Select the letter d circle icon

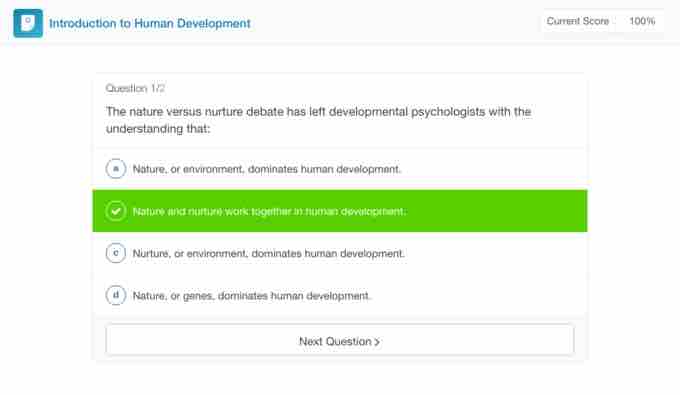(116, 295)
